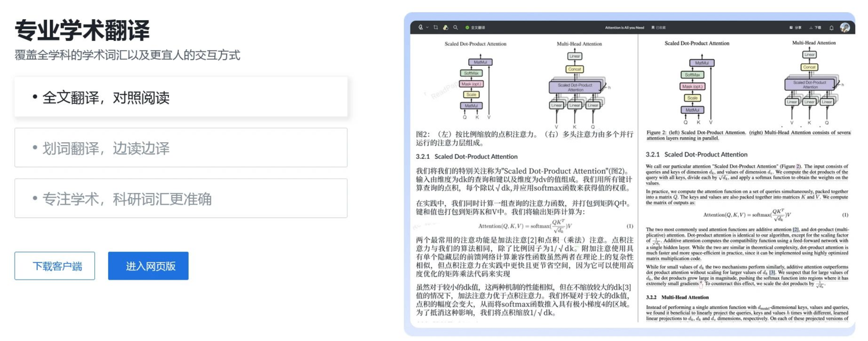868x341 pixels.
Task: Select the 划词翻译，边读边译 tab
Action: click(x=181, y=147)
